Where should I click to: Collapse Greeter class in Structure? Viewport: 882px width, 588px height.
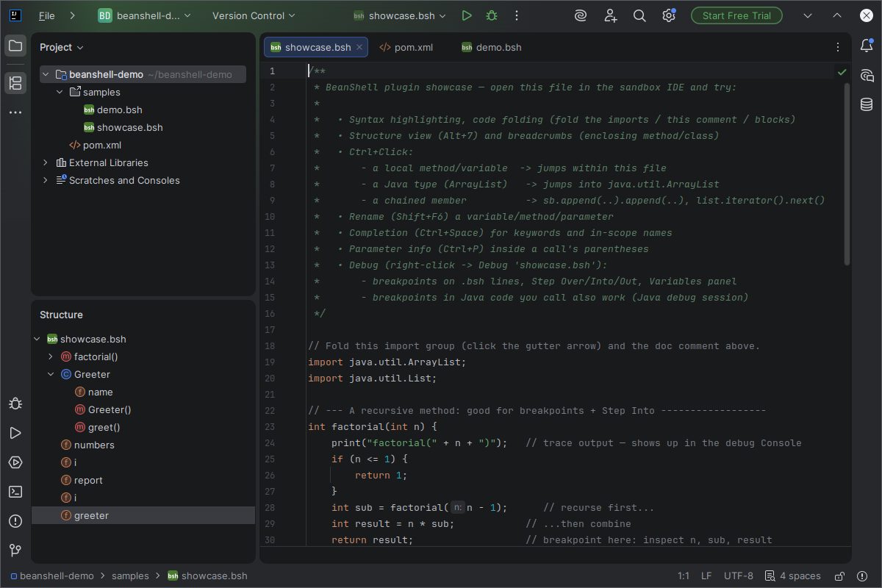click(51, 374)
